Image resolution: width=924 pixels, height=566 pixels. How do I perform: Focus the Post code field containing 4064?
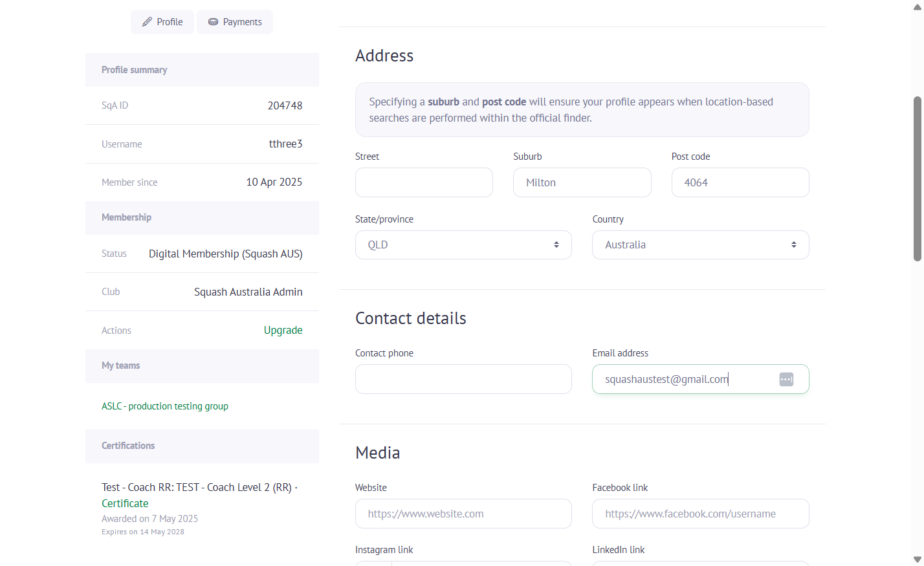[x=740, y=182]
